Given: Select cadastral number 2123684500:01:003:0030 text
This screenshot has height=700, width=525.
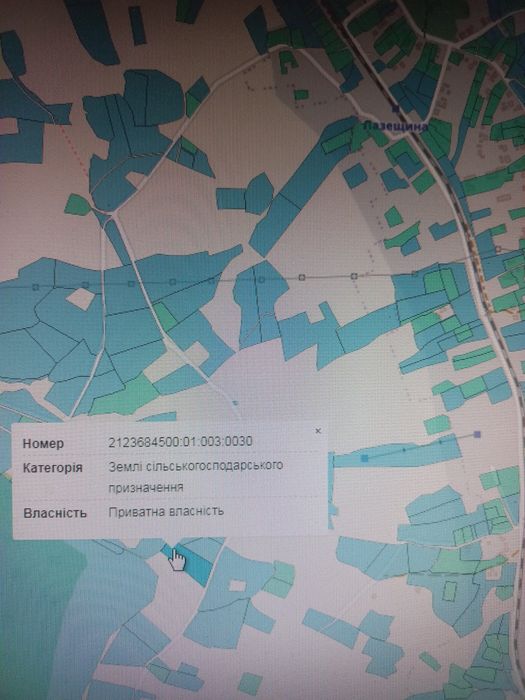Looking at the screenshot, I should [x=180, y=442].
